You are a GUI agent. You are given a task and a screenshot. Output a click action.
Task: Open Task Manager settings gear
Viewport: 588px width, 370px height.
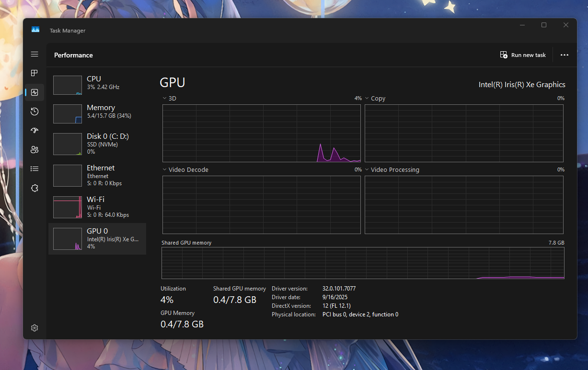pyautogui.click(x=35, y=328)
